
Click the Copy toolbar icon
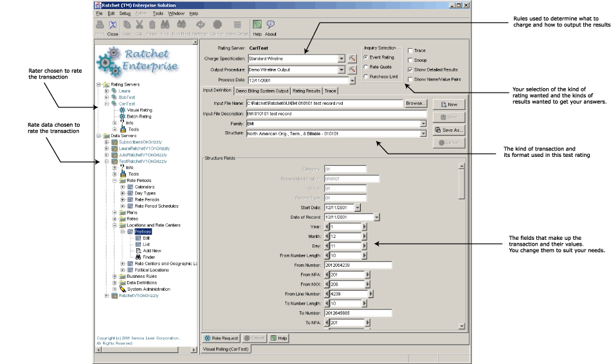point(127,25)
